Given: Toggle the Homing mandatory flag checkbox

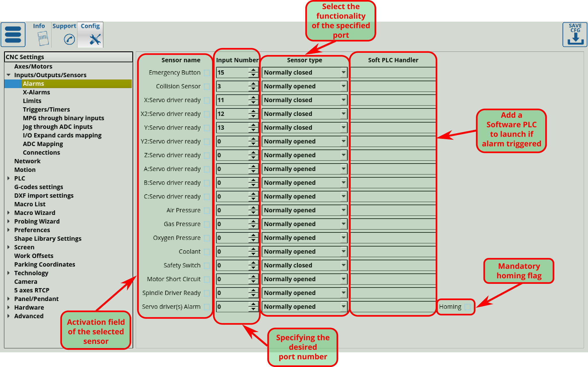Looking at the screenshot, I should [467, 307].
